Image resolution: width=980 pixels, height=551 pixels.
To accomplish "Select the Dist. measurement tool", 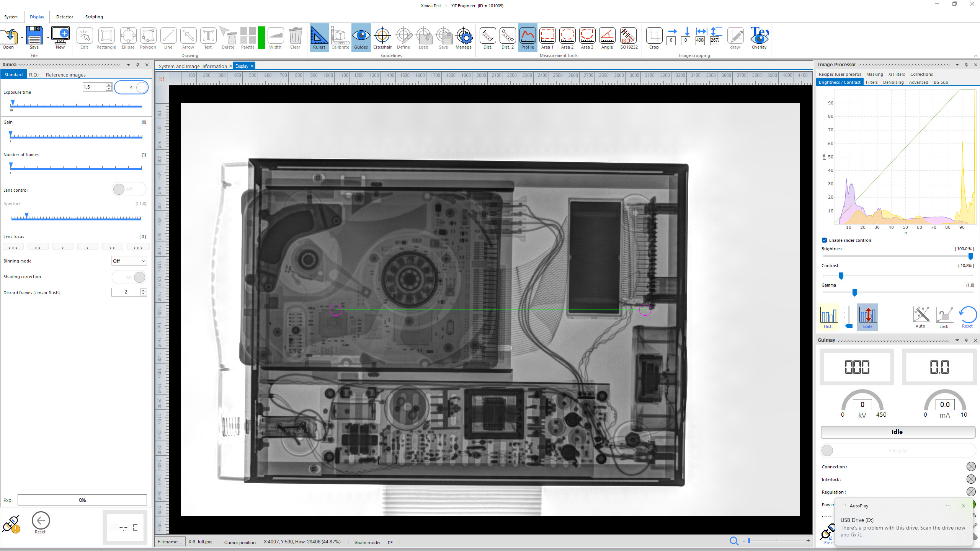I will pyautogui.click(x=487, y=37).
